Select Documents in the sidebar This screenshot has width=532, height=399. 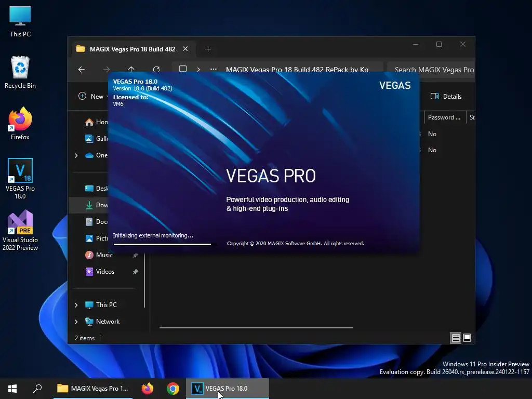97,222
